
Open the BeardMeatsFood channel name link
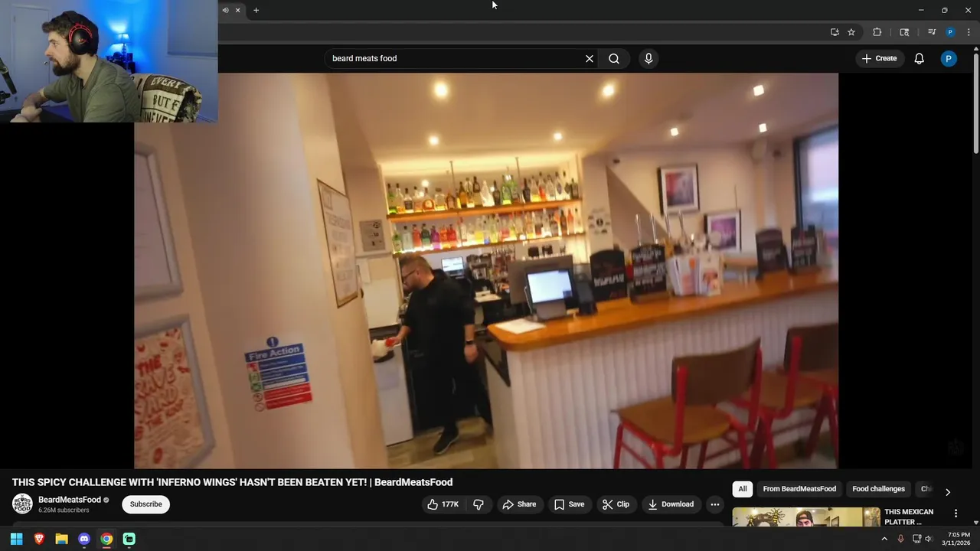(70, 500)
